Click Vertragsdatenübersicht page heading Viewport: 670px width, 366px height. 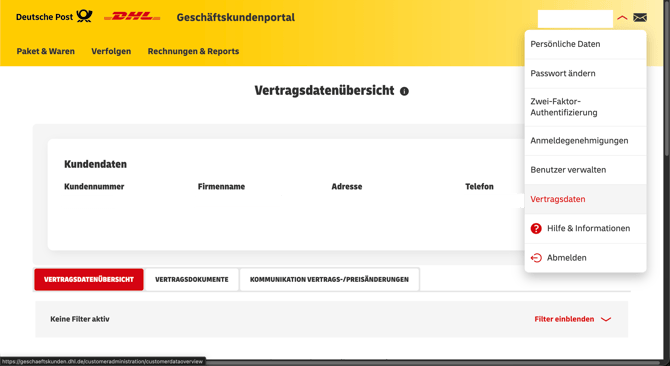coord(324,91)
